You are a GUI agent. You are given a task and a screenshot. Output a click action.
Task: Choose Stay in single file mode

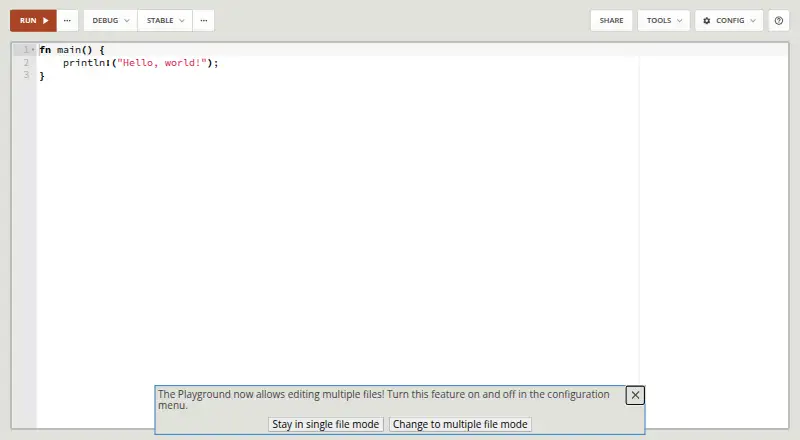(x=326, y=424)
